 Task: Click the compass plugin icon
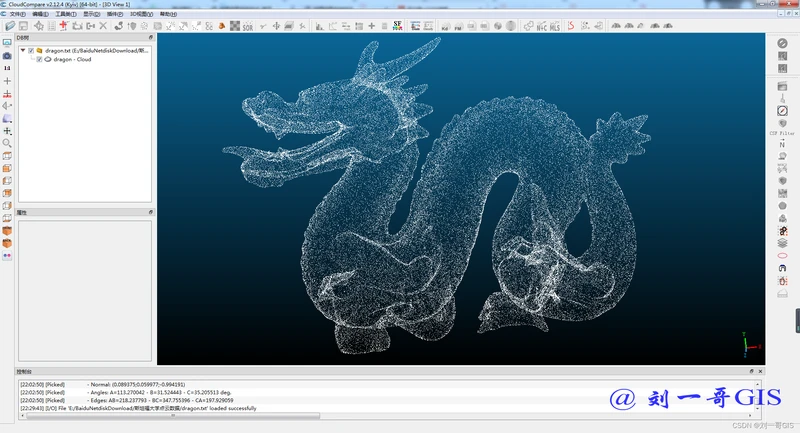coord(782,111)
